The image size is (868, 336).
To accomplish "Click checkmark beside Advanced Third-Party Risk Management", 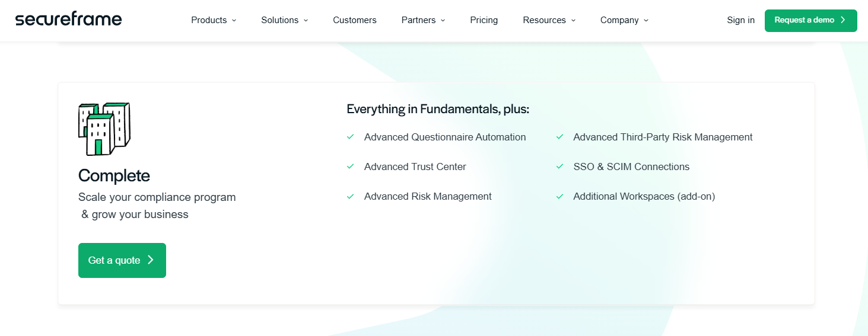I will click(x=559, y=137).
